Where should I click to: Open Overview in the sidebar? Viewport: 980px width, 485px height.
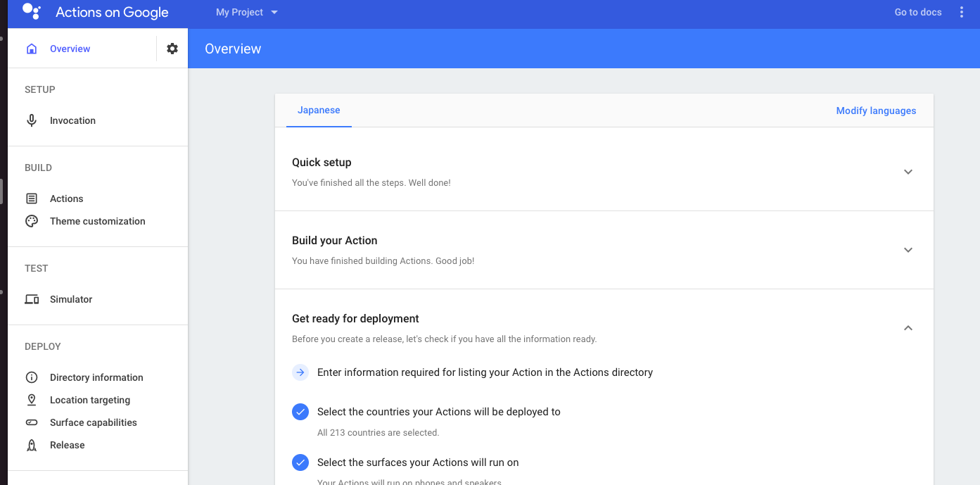[70, 49]
